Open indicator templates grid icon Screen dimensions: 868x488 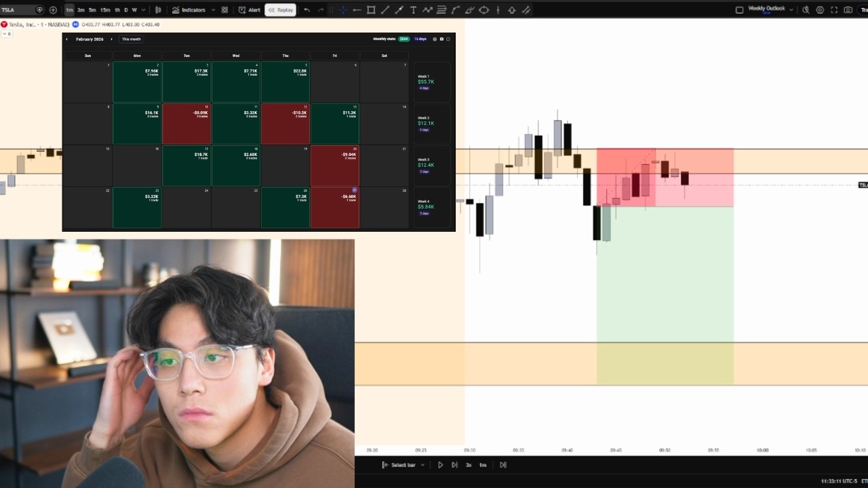[224, 10]
